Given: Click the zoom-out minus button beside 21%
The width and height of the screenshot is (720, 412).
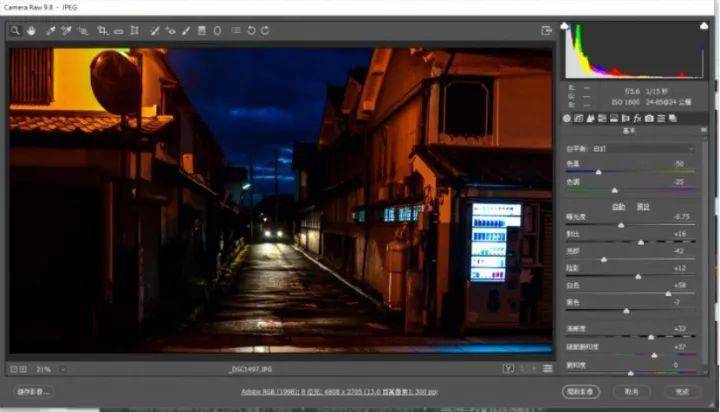Looking at the screenshot, I should 14,369.
